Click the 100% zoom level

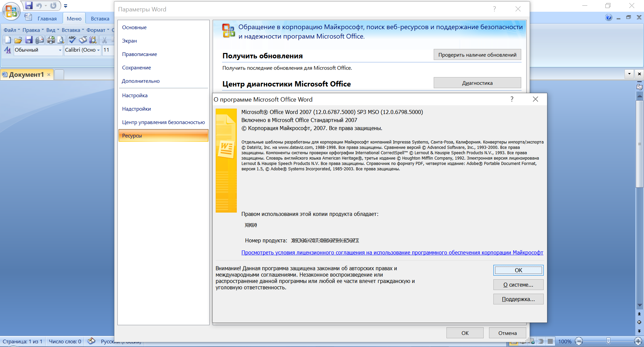(565, 341)
